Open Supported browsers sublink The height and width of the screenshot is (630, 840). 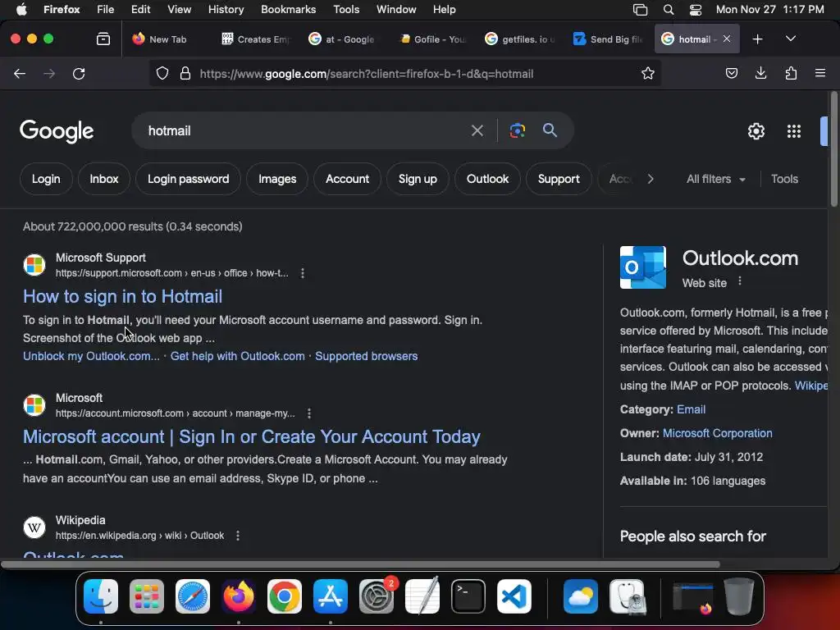coord(366,356)
